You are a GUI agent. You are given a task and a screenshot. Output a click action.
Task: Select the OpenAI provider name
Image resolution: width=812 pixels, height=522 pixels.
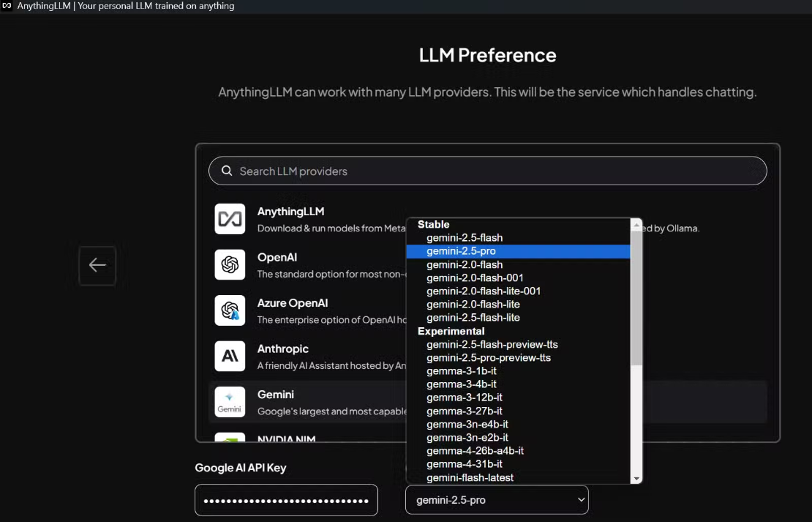tap(277, 257)
